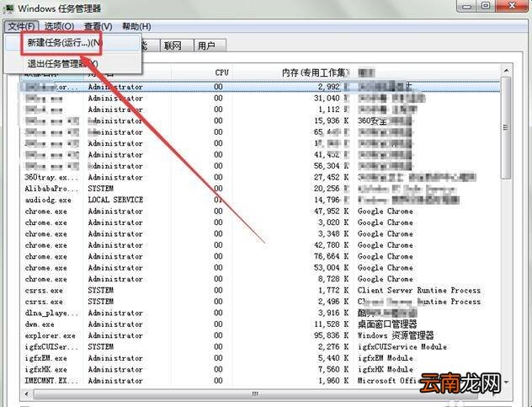
Task: Click the 11,528 K memory cell
Action: pos(331,324)
